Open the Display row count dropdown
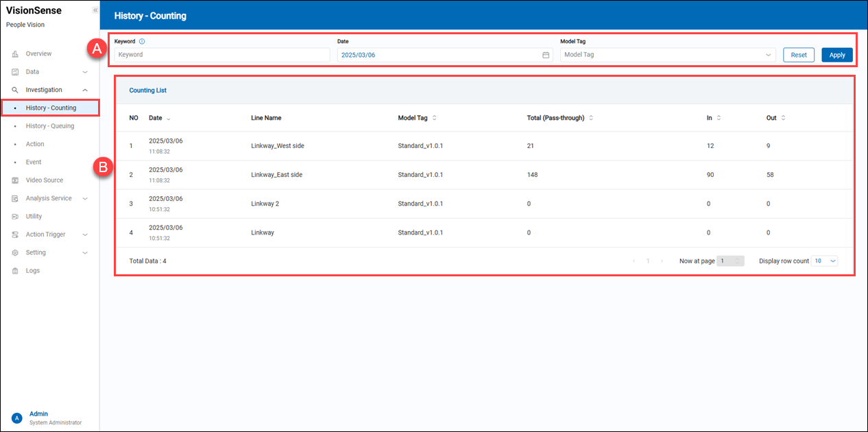Image resolution: width=868 pixels, height=432 pixels. click(824, 261)
